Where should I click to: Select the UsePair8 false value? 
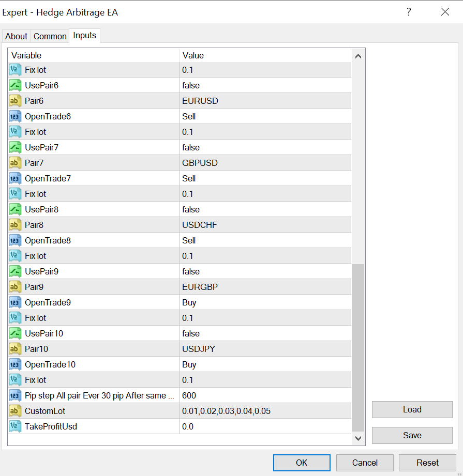coord(265,209)
